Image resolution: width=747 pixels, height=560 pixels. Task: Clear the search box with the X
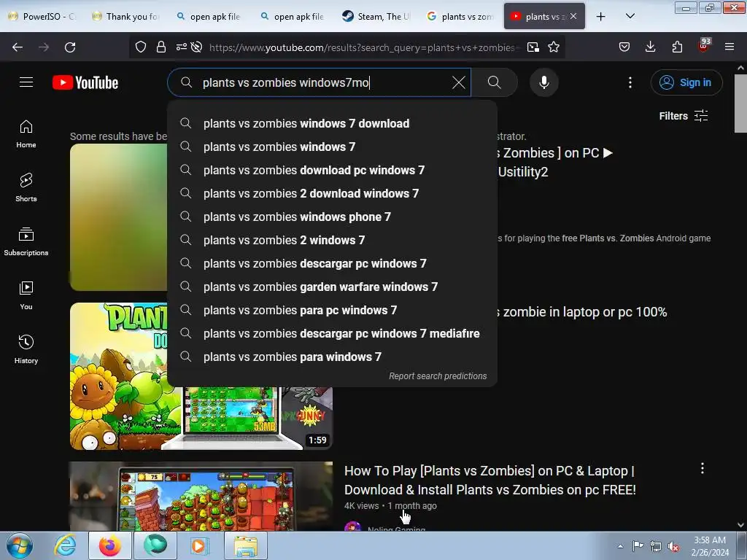pos(458,82)
